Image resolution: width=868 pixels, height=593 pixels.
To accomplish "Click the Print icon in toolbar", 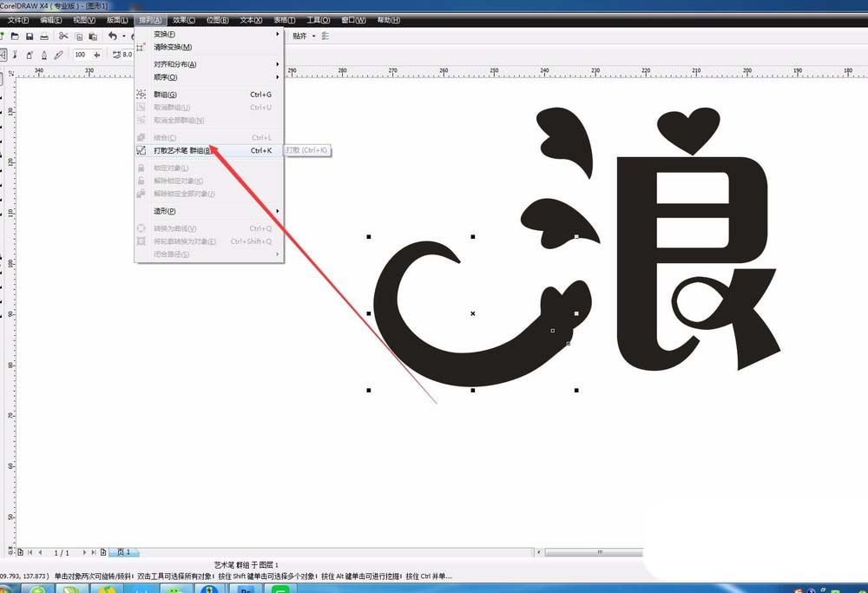I will (44, 36).
